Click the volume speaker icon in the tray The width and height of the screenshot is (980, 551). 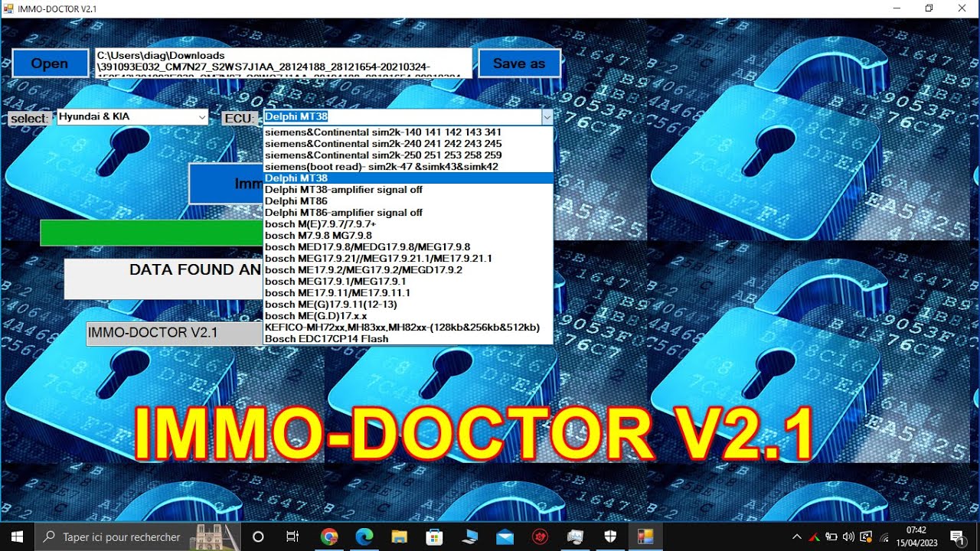[848, 536]
